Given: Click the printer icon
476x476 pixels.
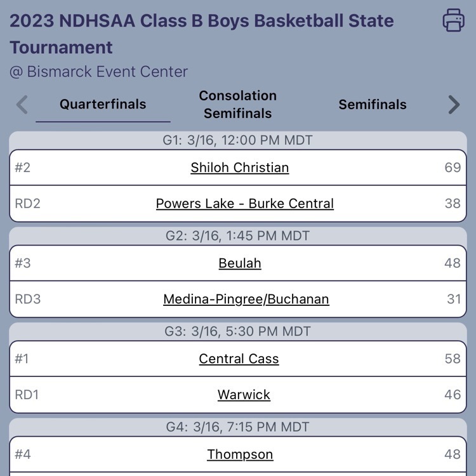Looking at the screenshot, I should 453,20.
